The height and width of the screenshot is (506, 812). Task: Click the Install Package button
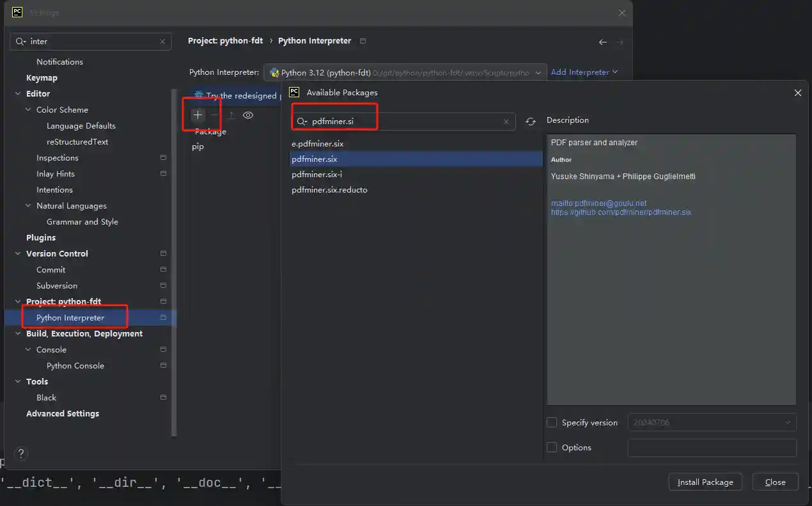[705, 482]
